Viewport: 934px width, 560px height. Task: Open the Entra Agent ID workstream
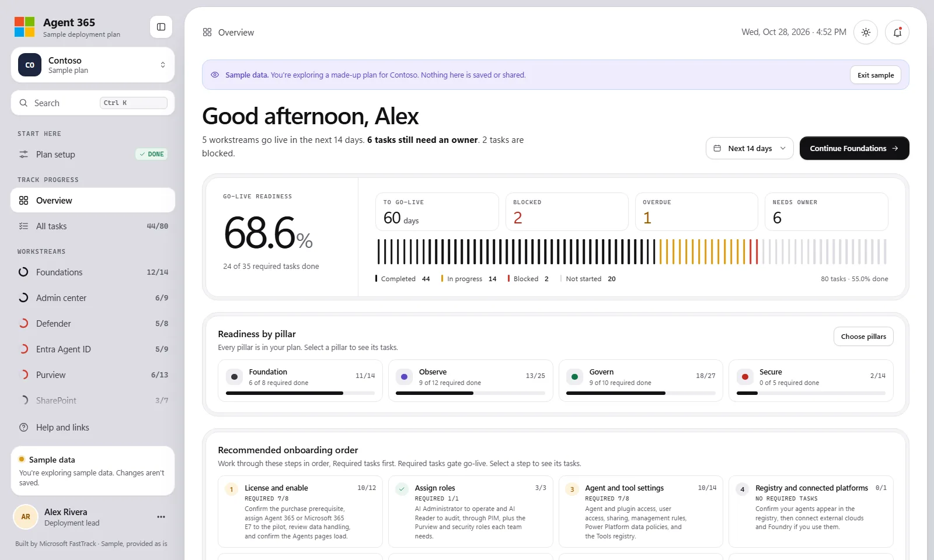(x=93, y=349)
